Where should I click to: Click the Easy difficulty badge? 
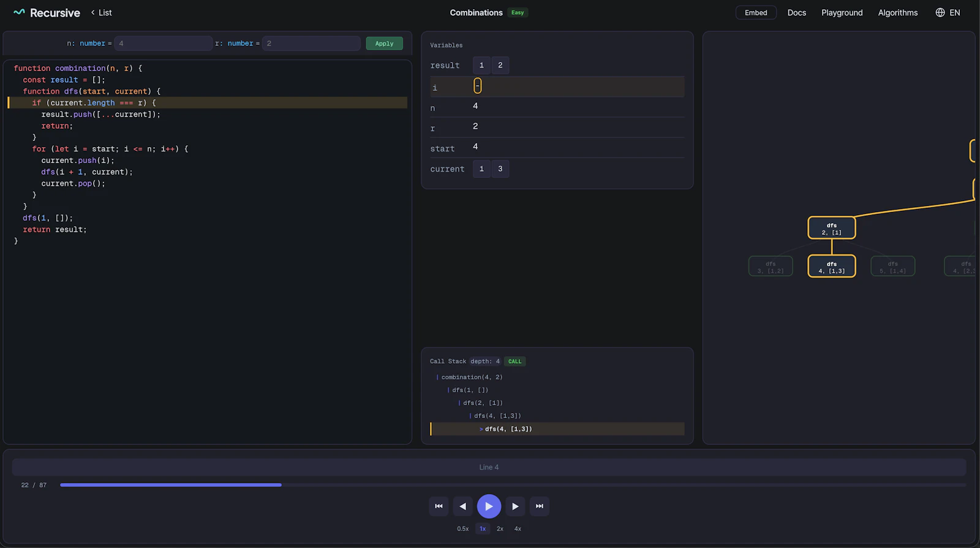tap(518, 12)
